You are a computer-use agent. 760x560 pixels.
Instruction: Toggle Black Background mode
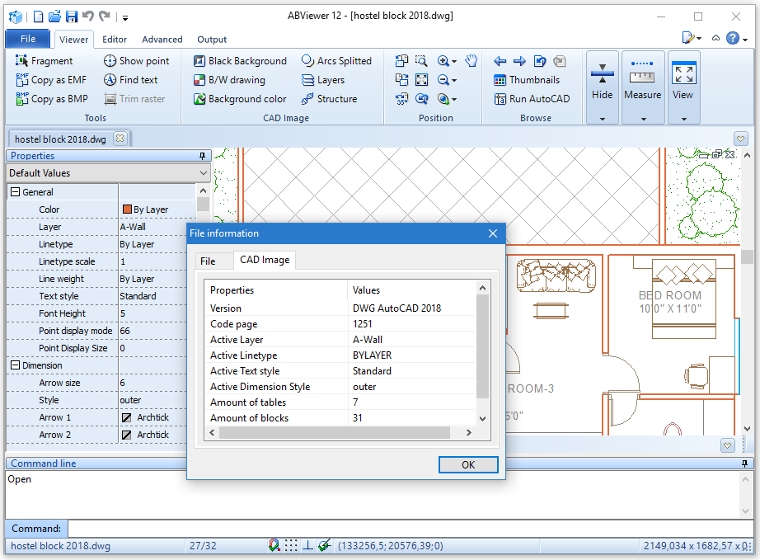(x=239, y=61)
